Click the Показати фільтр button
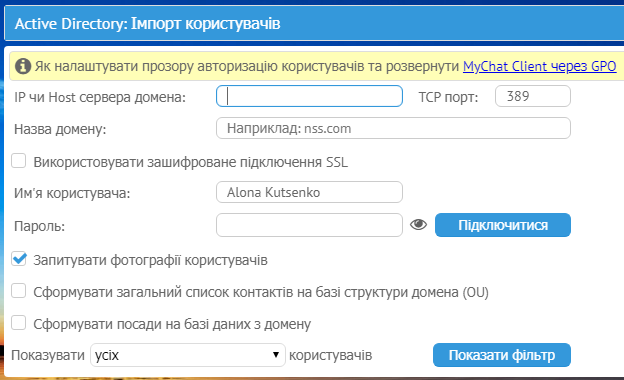The width and height of the screenshot is (624, 380). pos(502,355)
